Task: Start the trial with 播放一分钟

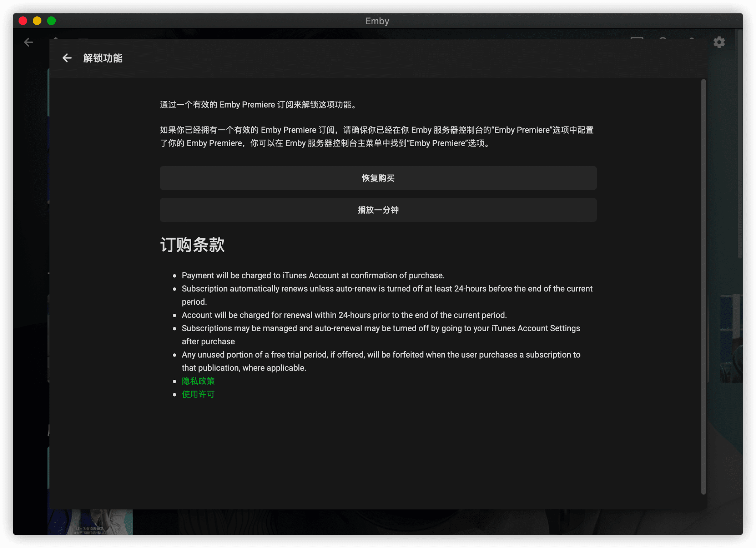Action: (377, 210)
